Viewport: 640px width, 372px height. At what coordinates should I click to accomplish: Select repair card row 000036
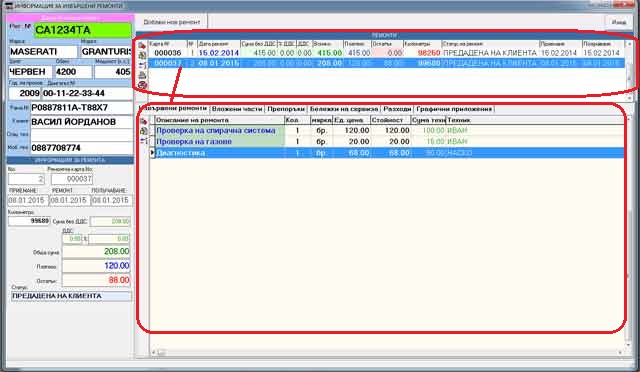(386, 53)
